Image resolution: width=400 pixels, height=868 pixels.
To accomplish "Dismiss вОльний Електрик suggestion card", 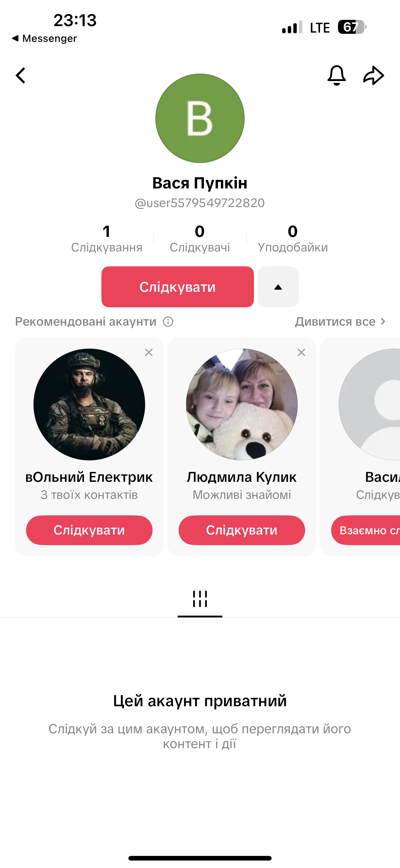I will tap(149, 352).
